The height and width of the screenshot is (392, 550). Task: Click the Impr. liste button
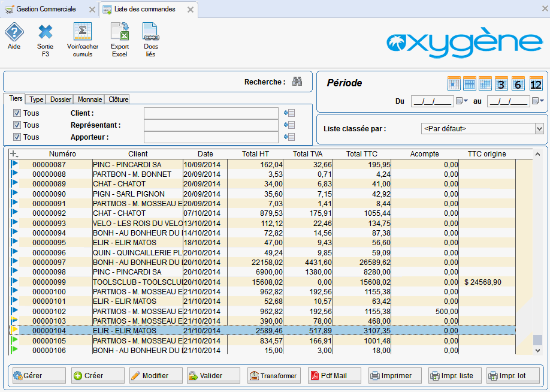[x=455, y=375]
